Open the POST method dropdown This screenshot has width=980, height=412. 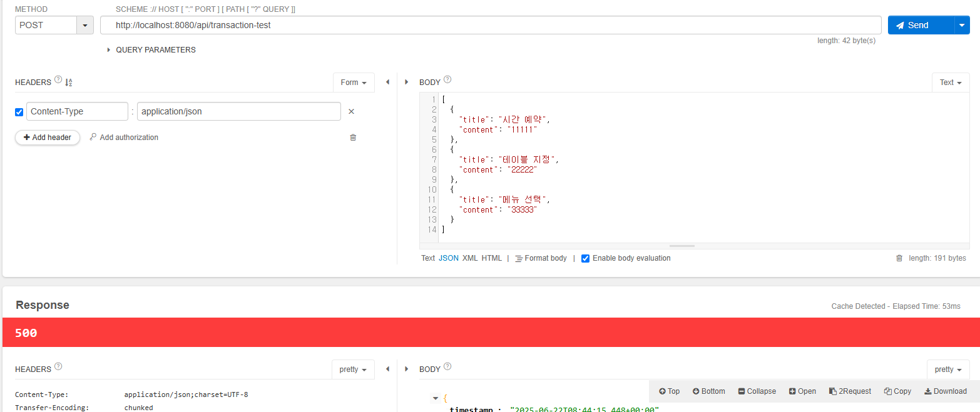coord(84,26)
